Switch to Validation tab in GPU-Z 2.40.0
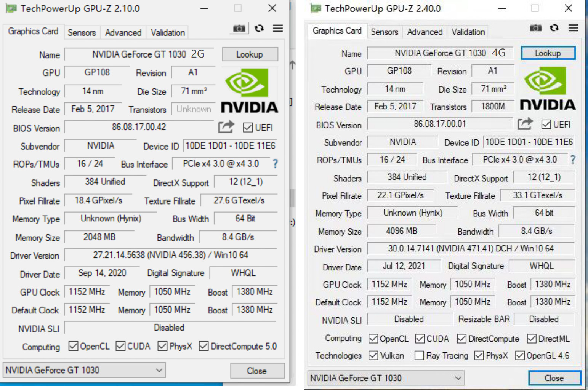The image size is (588, 390). (468, 32)
